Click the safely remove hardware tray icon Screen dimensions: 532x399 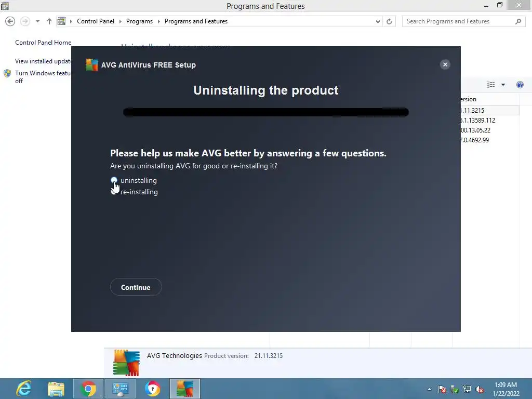click(455, 389)
